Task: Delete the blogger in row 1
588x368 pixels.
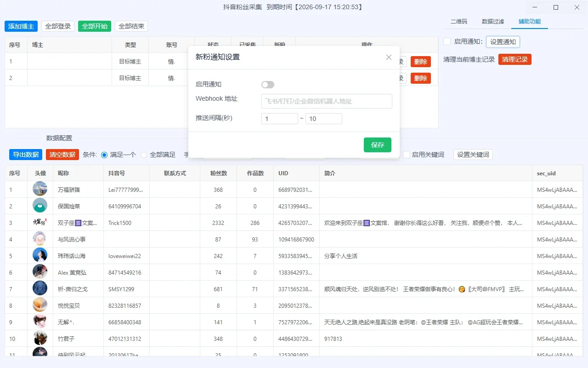Action: pos(421,62)
